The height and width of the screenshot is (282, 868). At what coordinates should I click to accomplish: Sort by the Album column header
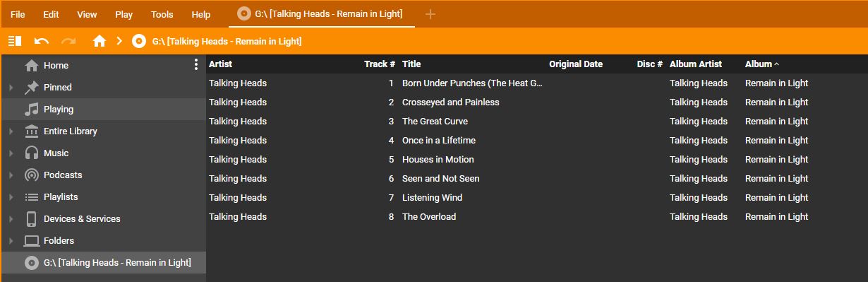pyautogui.click(x=759, y=64)
